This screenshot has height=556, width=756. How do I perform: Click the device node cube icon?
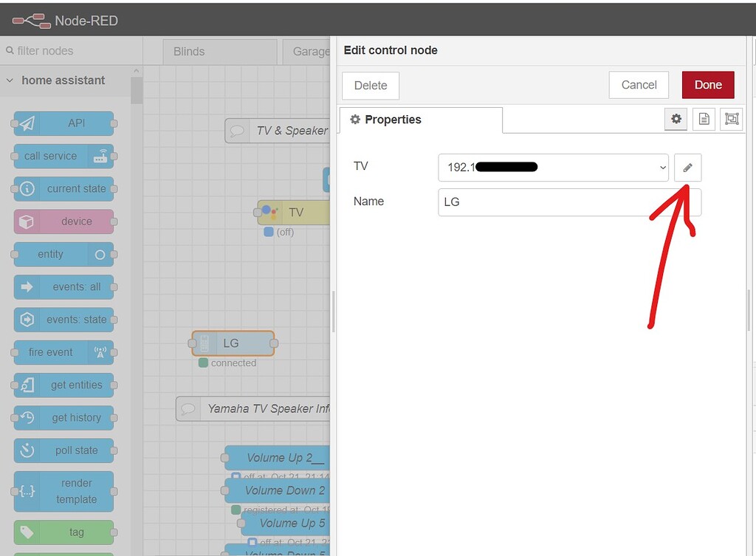[x=26, y=222]
